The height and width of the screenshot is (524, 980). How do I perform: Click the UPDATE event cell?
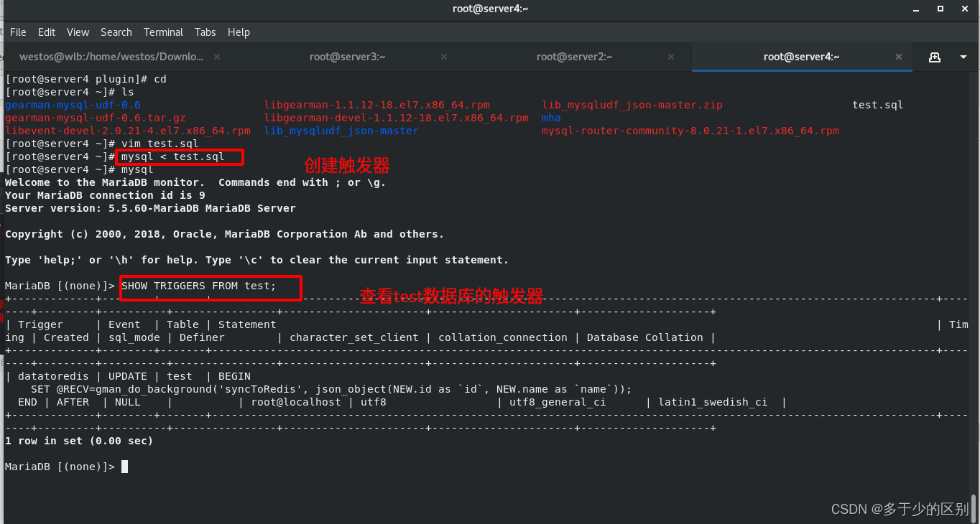coord(128,376)
